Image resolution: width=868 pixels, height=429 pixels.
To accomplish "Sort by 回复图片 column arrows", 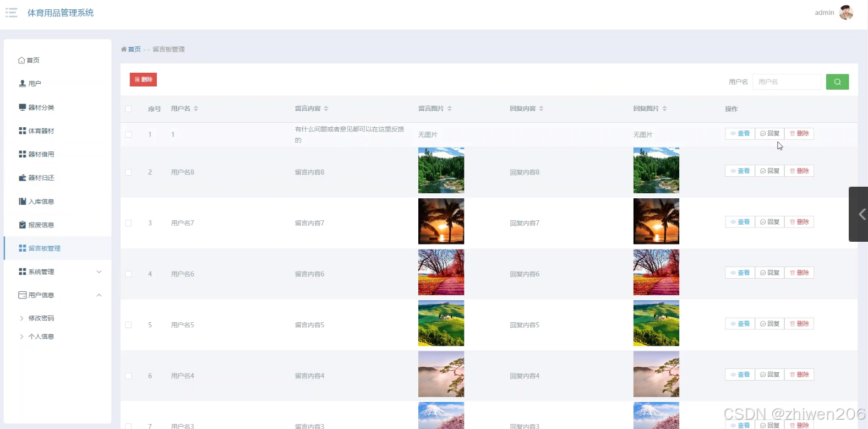I will click(664, 108).
